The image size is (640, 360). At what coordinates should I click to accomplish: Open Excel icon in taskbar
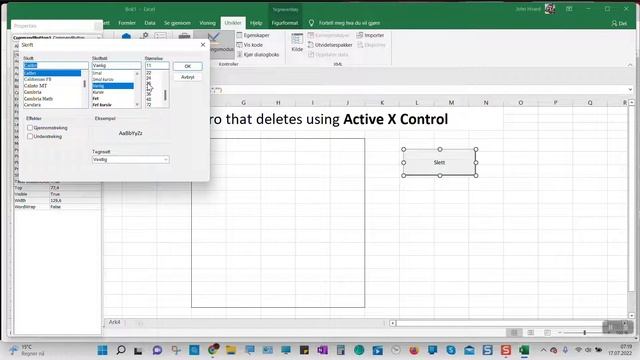pyautogui.click(x=524, y=350)
